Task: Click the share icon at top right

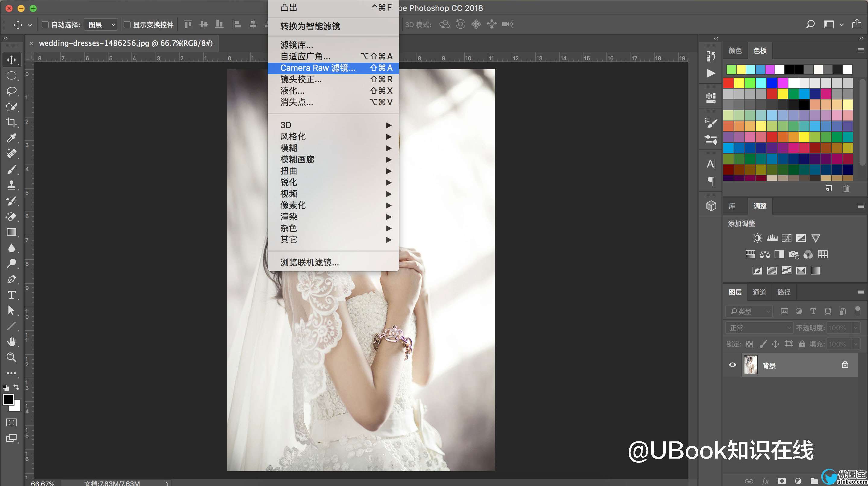Action: pos(857,24)
